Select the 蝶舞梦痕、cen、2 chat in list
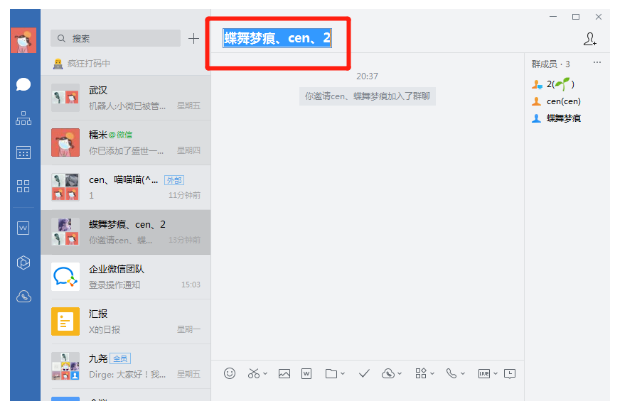Screen dimensions: 621x416 click(x=126, y=232)
